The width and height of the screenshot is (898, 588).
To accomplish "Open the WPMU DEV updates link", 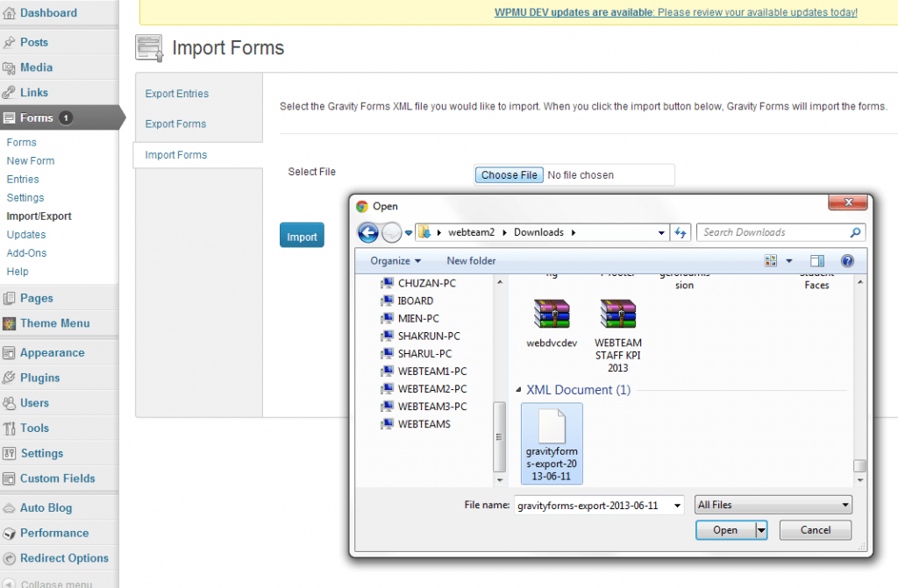I will [x=676, y=12].
